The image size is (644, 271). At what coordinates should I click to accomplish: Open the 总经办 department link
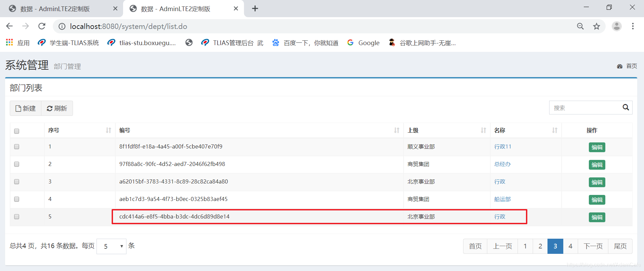tap(502, 164)
